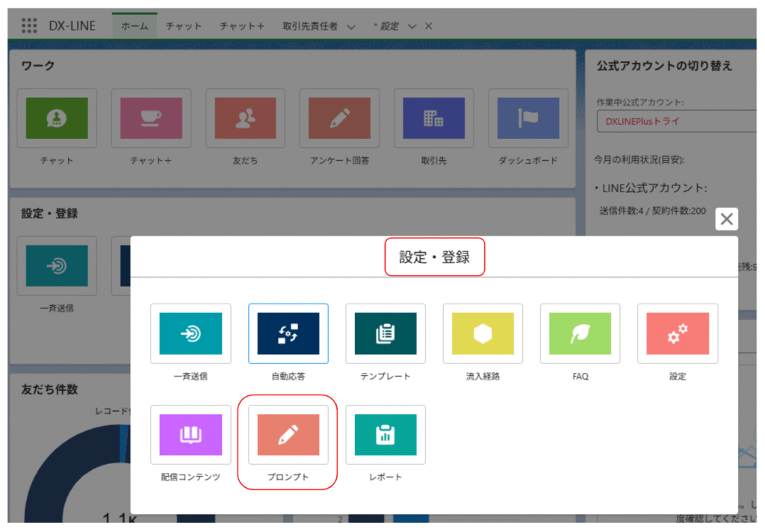Click the 一斉送信 icon in the modal
The height and width of the screenshot is (532, 765).
(191, 333)
